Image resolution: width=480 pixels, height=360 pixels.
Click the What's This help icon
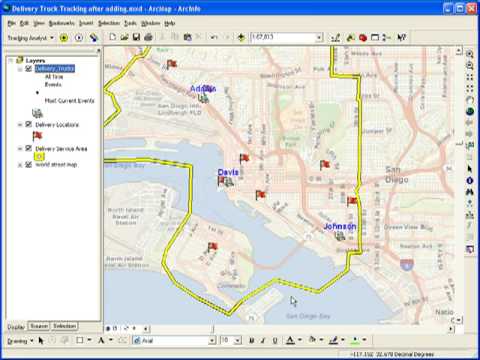[x=402, y=38]
